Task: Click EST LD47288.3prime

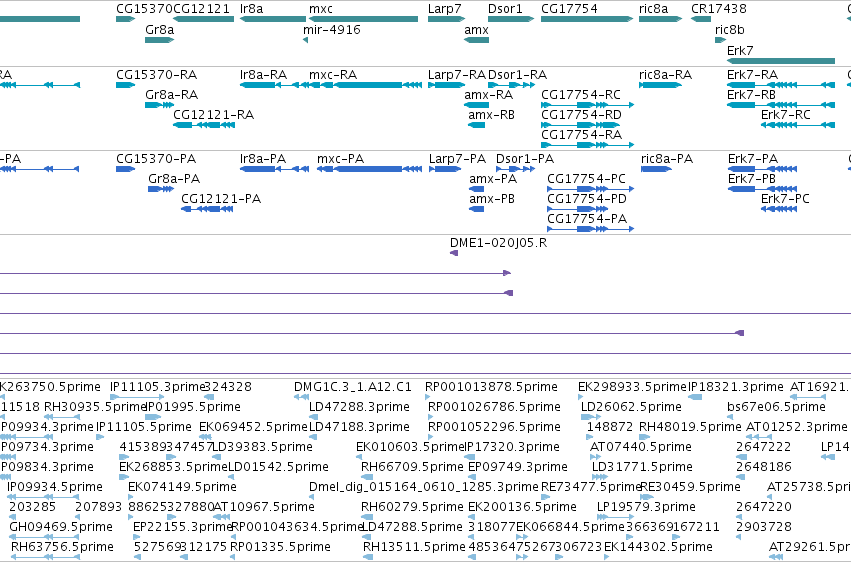Action: 359,407
